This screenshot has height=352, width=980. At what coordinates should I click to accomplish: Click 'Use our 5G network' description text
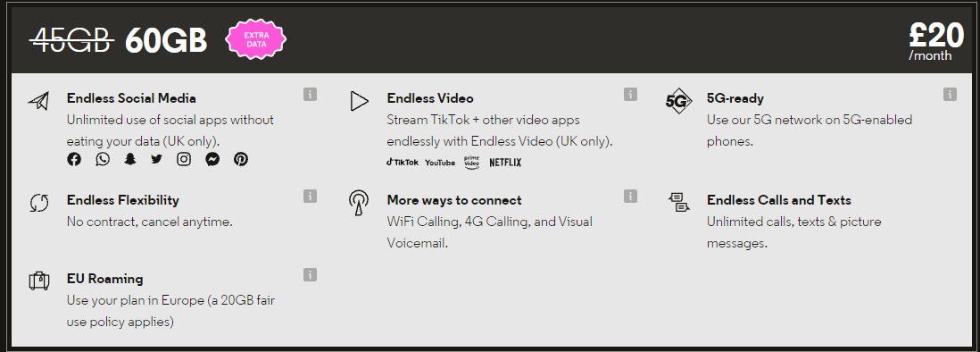(x=810, y=130)
